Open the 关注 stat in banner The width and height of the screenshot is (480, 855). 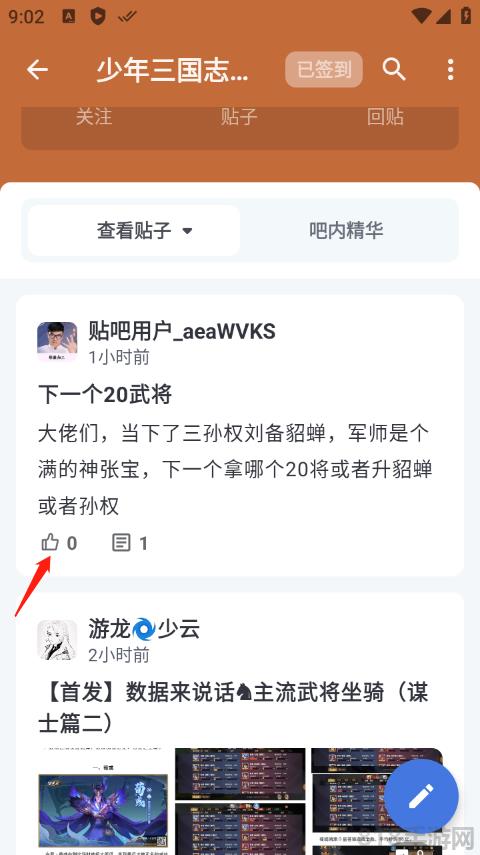coord(94,117)
